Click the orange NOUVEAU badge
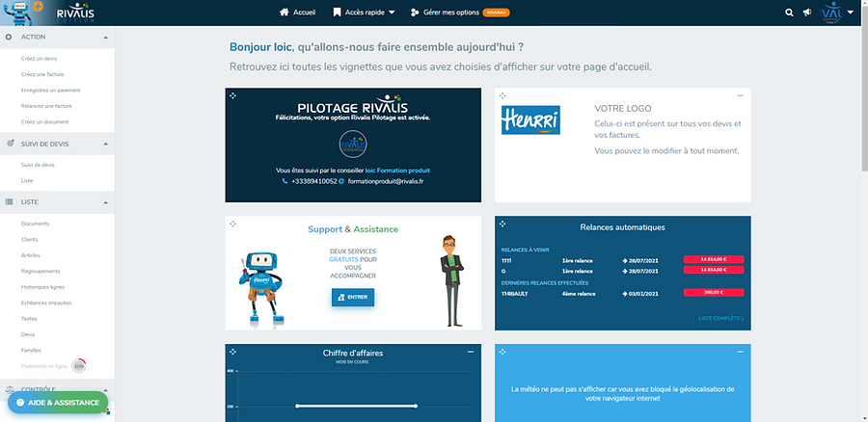This screenshot has width=868, height=422. (496, 13)
